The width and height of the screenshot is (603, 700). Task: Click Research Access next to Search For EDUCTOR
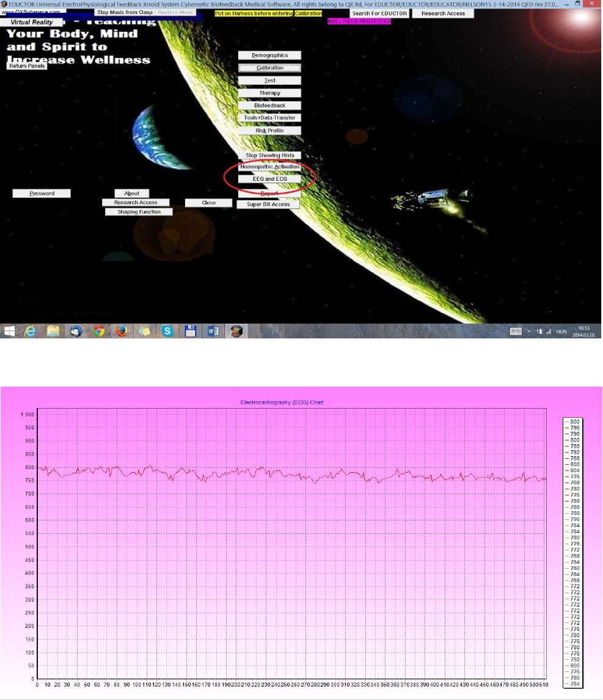[443, 13]
